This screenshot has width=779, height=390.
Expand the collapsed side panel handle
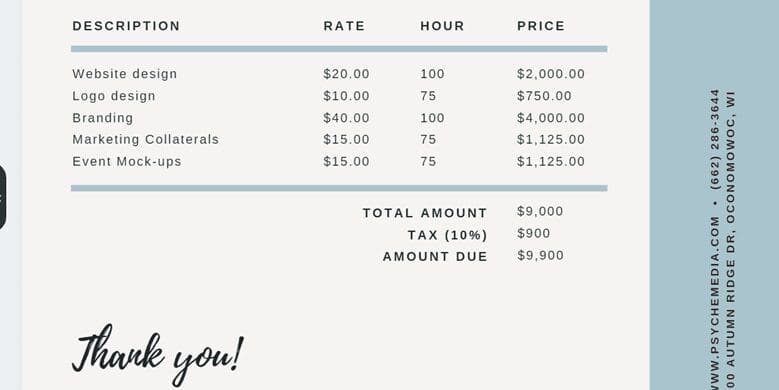[x=2, y=197]
